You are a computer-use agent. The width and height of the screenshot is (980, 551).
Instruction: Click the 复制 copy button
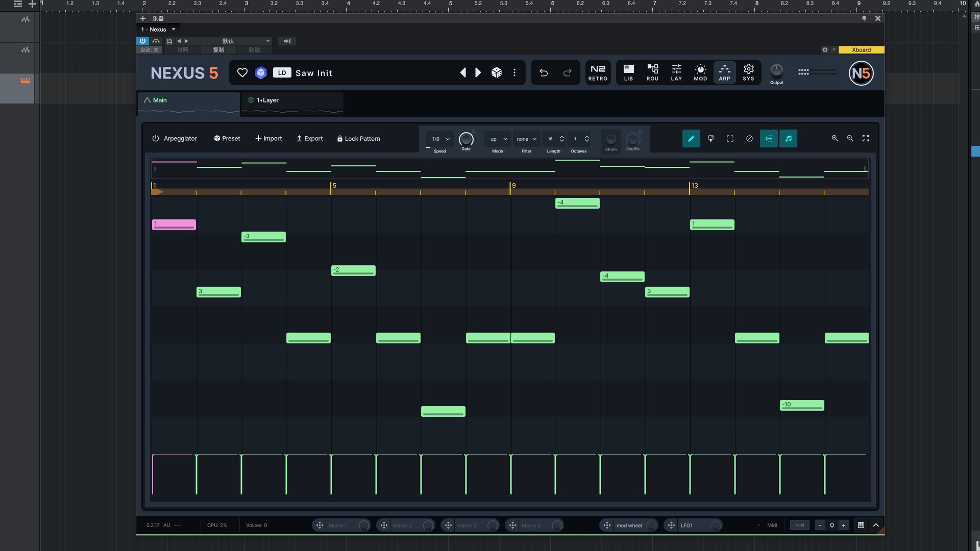point(218,50)
